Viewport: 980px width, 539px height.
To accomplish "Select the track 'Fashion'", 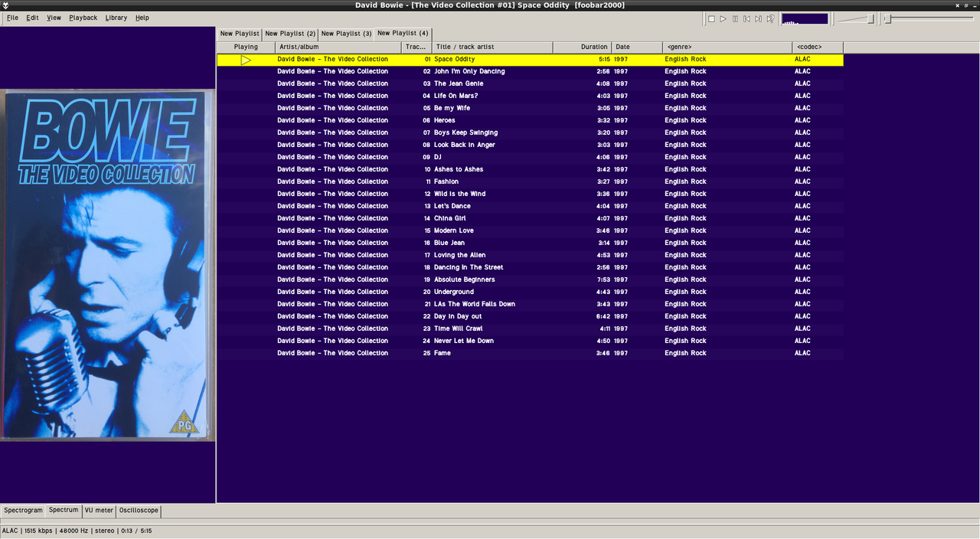I will pos(530,181).
